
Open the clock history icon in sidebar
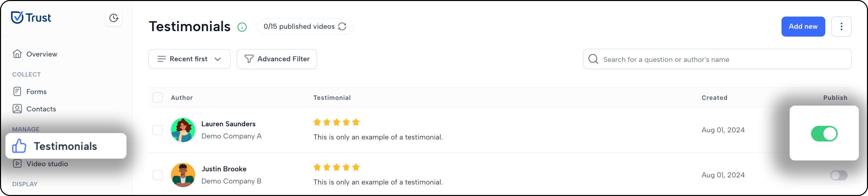114,18
